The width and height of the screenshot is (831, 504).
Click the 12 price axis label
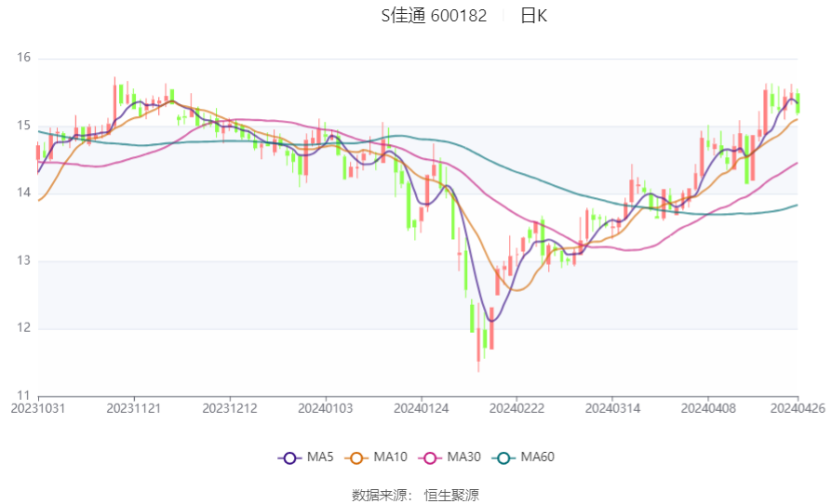point(24,327)
